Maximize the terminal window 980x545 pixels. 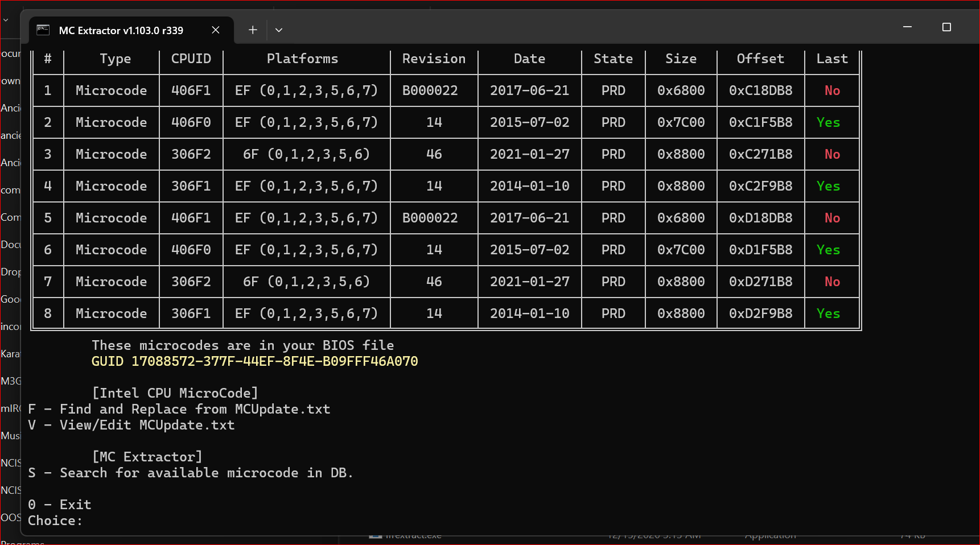tap(946, 27)
